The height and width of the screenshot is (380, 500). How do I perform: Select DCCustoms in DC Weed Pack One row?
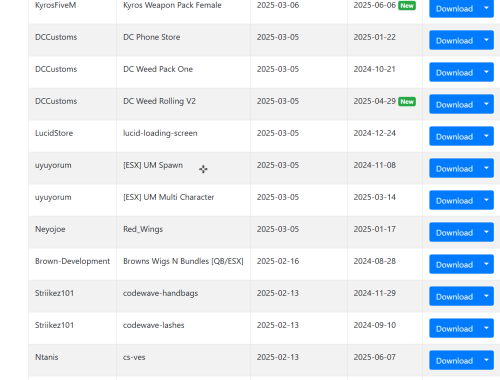(x=56, y=69)
